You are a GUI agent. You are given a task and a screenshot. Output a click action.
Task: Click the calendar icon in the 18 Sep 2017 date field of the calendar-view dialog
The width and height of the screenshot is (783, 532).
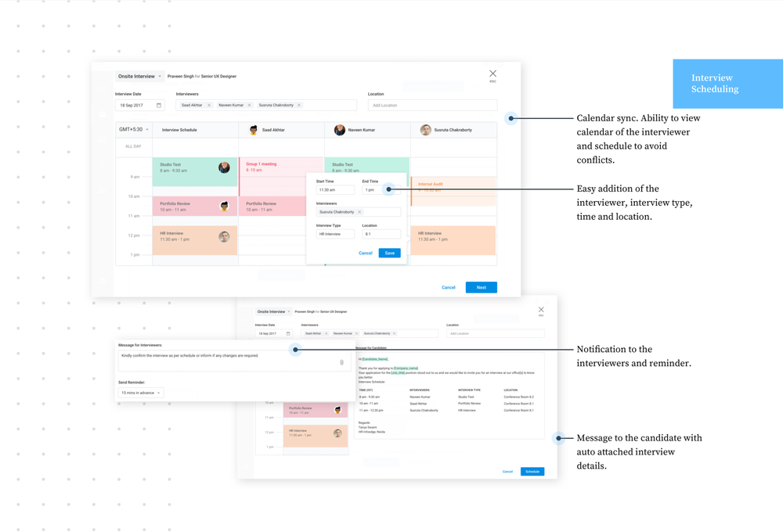[158, 105]
